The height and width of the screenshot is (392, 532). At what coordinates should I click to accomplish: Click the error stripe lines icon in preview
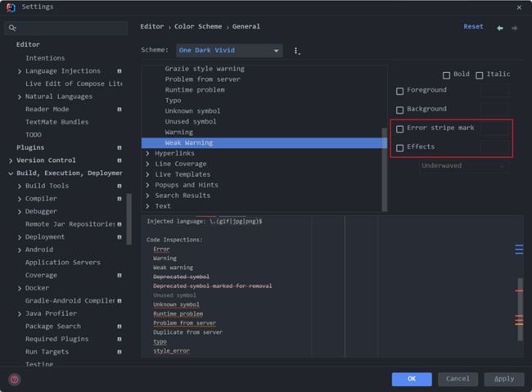click(519, 249)
